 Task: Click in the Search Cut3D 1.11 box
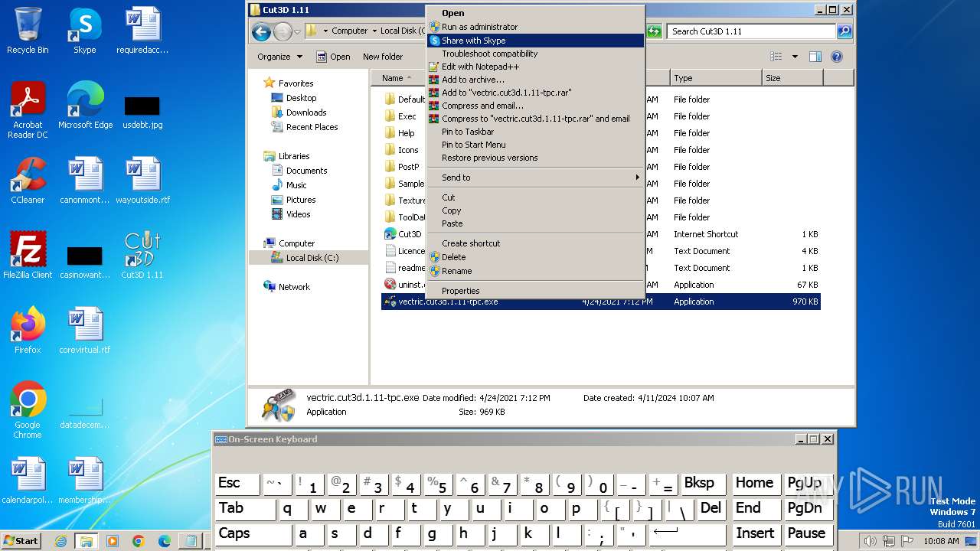point(752,31)
